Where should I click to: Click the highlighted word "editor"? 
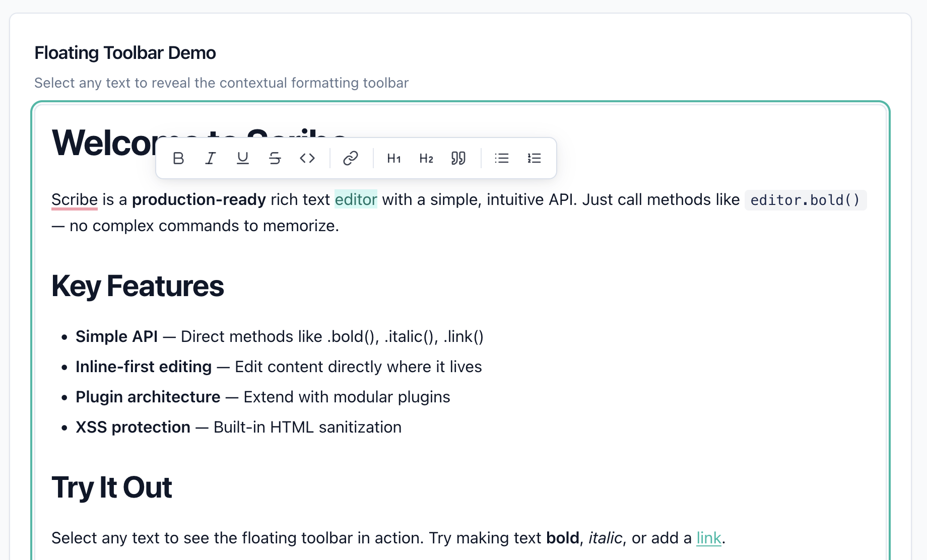356,199
